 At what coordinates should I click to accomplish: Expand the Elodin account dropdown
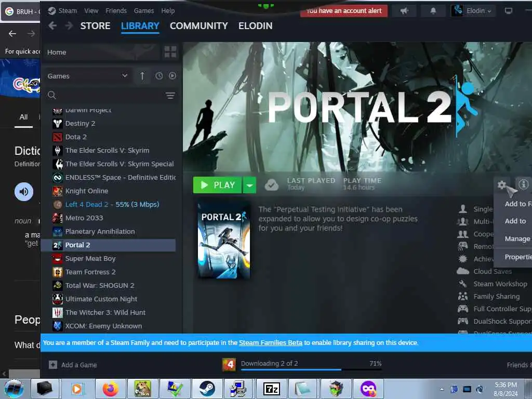click(x=474, y=11)
